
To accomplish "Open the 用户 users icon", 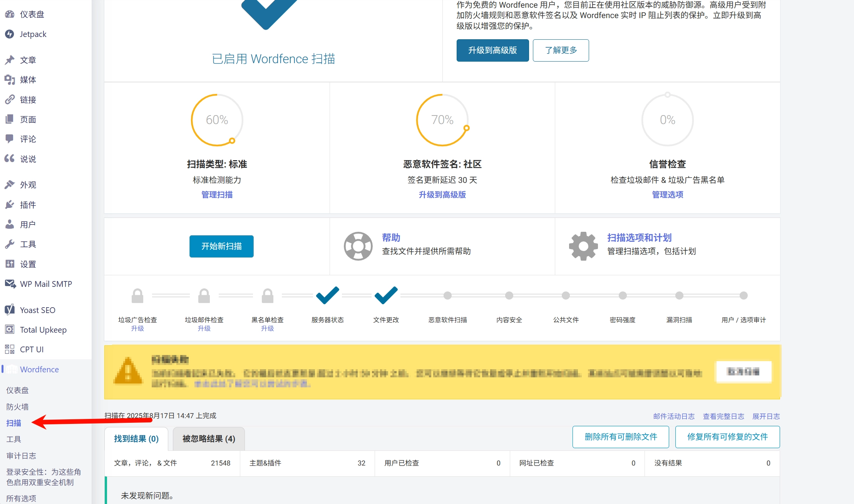I will [x=10, y=224].
